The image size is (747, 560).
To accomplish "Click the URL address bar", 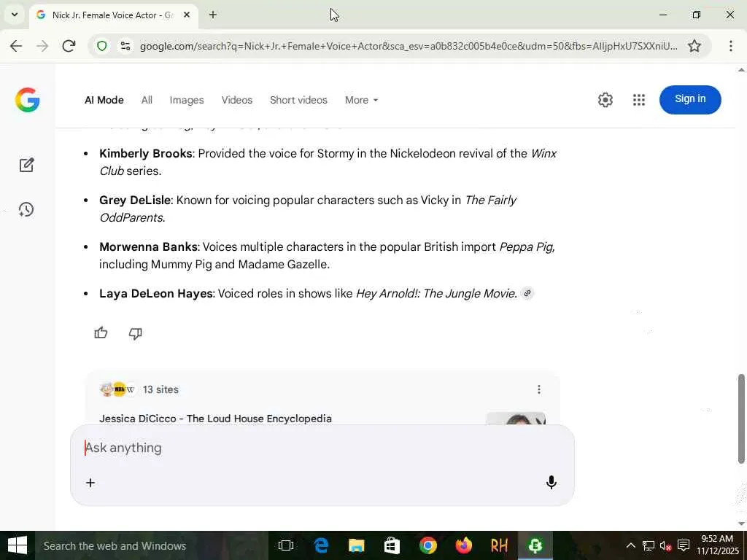I will pos(408,46).
